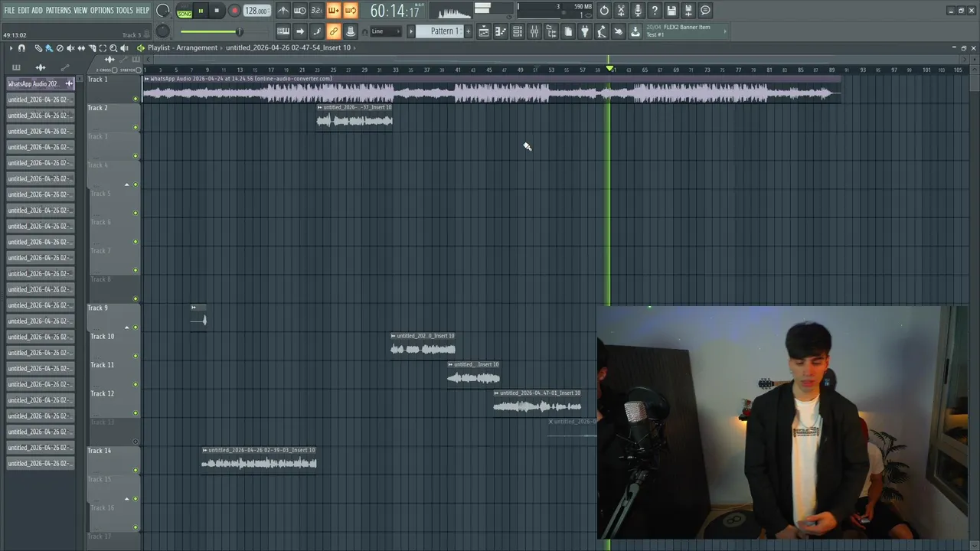Open the Line snap dropdown
The height and width of the screenshot is (551, 980).
pyautogui.click(x=386, y=31)
